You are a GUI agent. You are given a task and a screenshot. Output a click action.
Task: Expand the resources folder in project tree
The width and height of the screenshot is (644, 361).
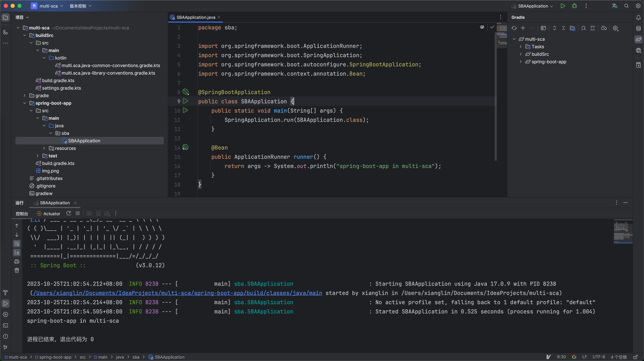pyautogui.click(x=44, y=148)
